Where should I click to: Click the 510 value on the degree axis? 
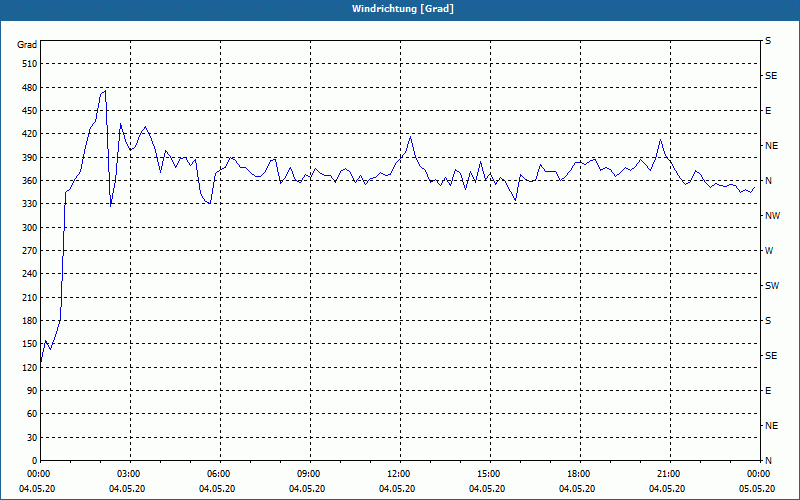coord(30,64)
